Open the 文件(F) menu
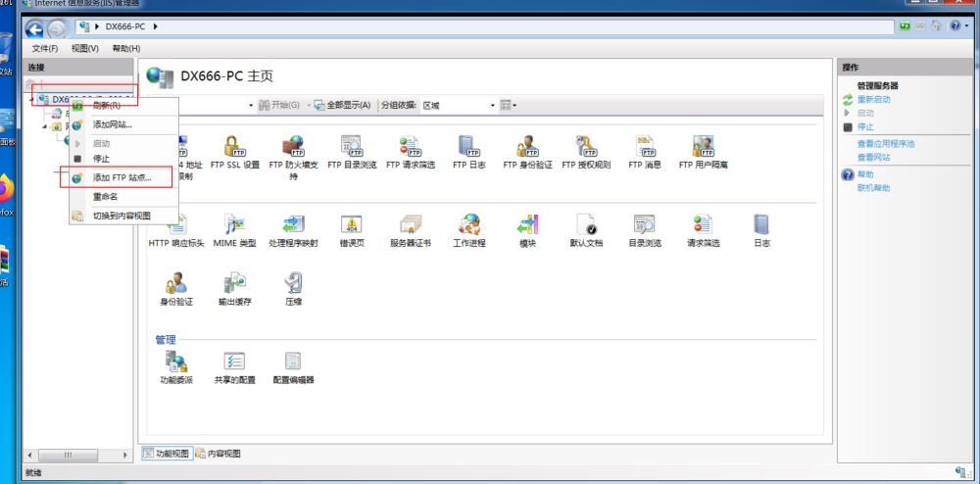Viewport: 980px width, 484px height. pos(45,48)
